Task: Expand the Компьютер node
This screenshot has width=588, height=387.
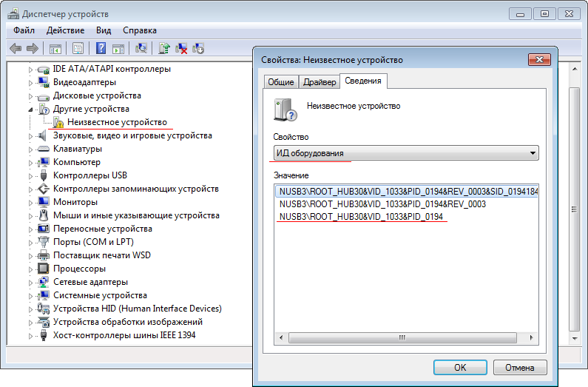Action: point(31,163)
